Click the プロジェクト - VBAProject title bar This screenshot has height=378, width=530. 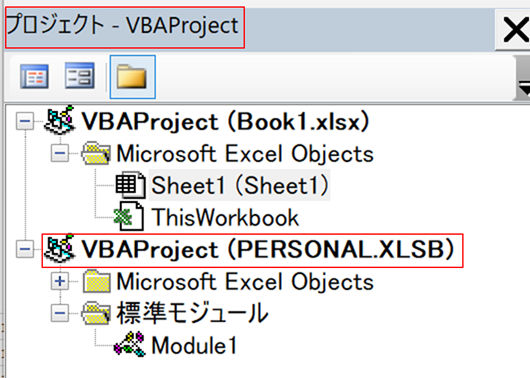pos(125,27)
